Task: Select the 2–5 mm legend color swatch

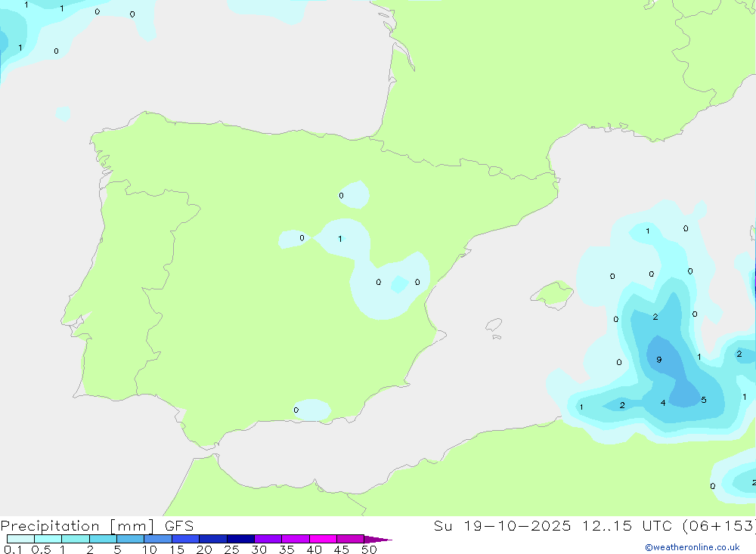Action: tap(103, 539)
